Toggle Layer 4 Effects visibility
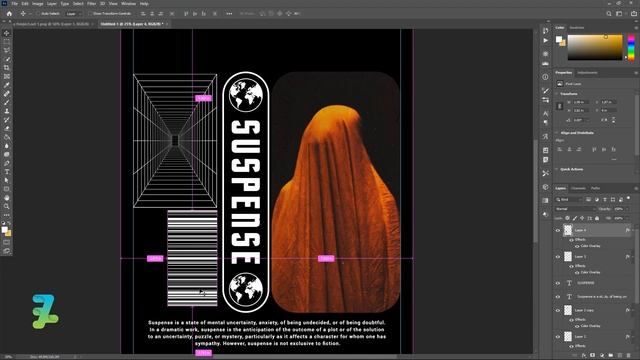Image resolution: width=640 pixels, height=360 pixels. pyautogui.click(x=571, y=240)
